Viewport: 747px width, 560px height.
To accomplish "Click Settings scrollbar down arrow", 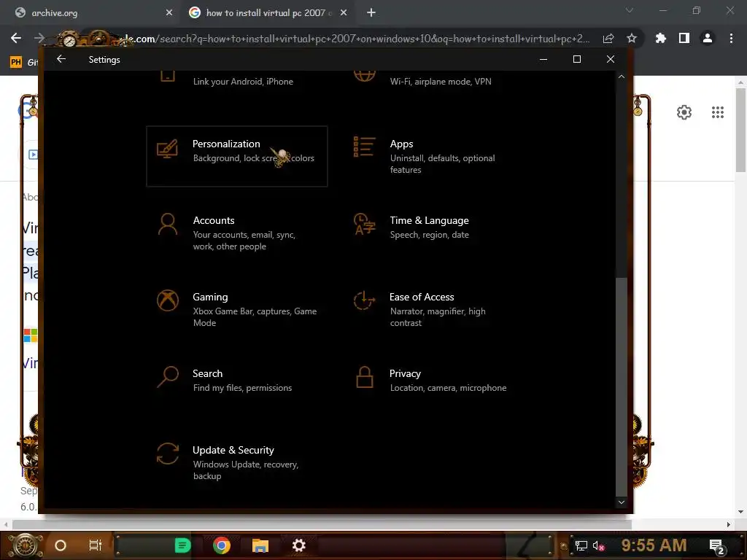I will pos(622,502).
